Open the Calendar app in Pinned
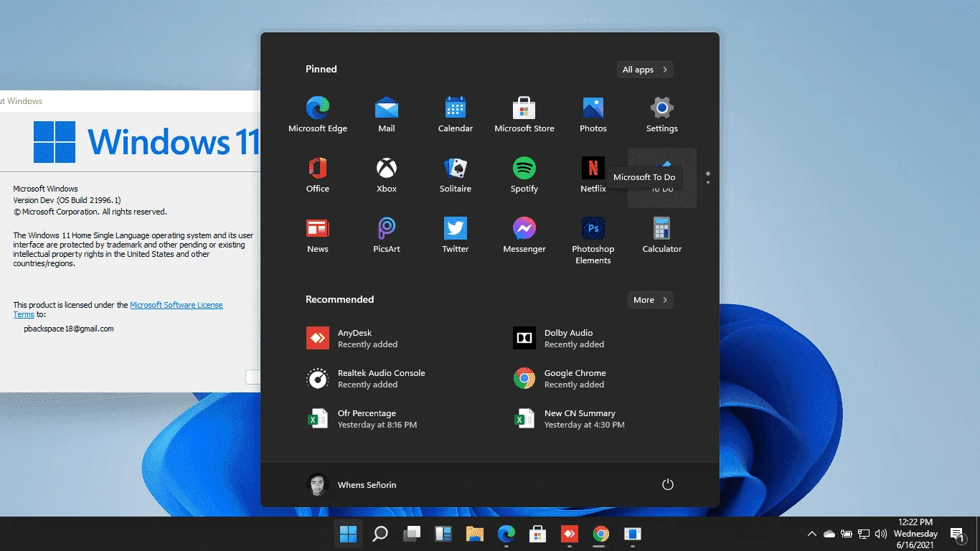980x551 pixels. coord(456,115)
